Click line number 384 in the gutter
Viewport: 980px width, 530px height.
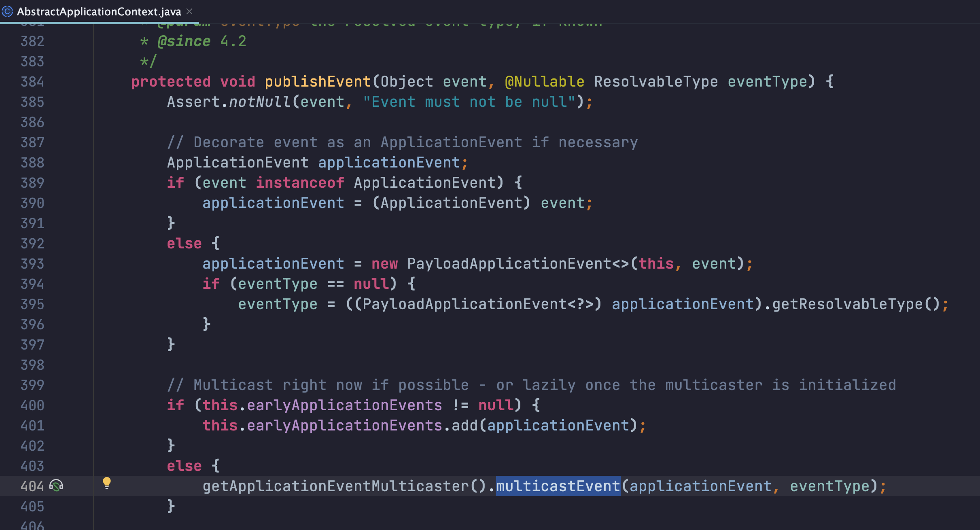(x=32, y=81)
